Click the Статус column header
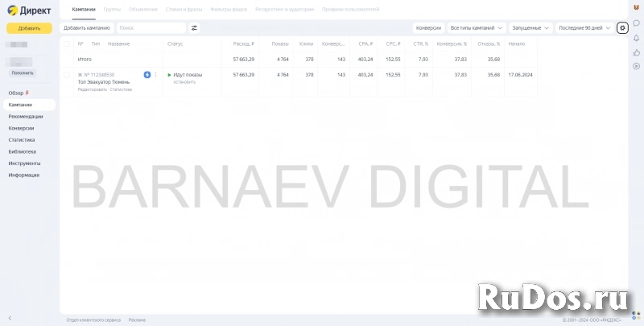Viewport: 644px width, 326px height. pos(175,44)
